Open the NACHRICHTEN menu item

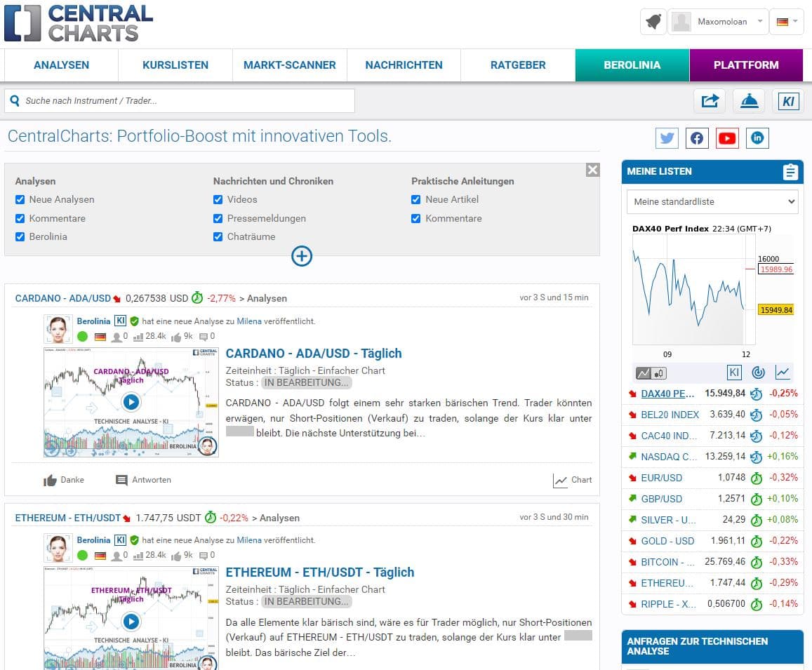404,65
